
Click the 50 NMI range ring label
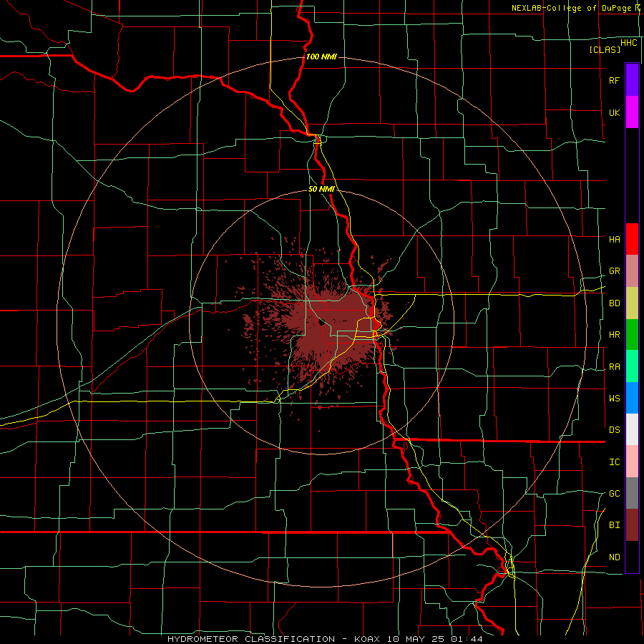click(x=321, y=190)
